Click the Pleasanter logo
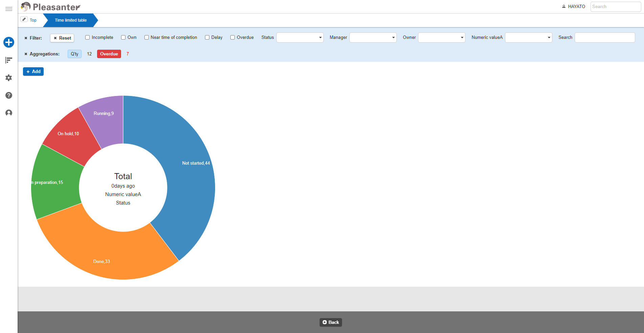644x333 pixels. pos(51,7)
